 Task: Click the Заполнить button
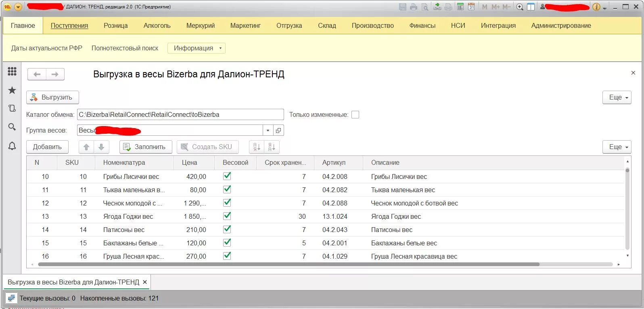[146, 147]
